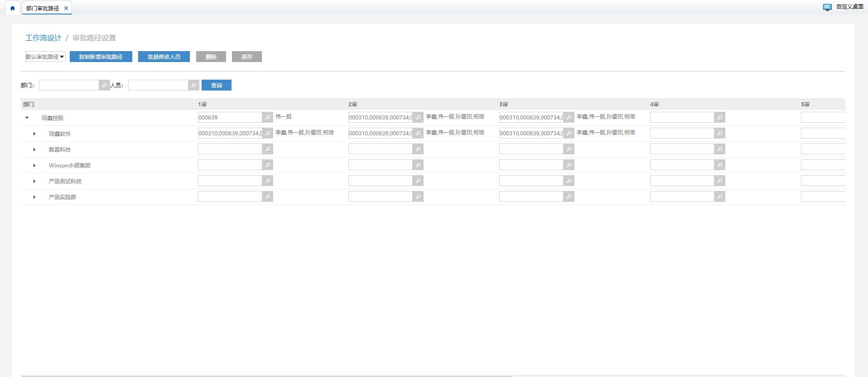Click the 查询 search button

(216, 85)
